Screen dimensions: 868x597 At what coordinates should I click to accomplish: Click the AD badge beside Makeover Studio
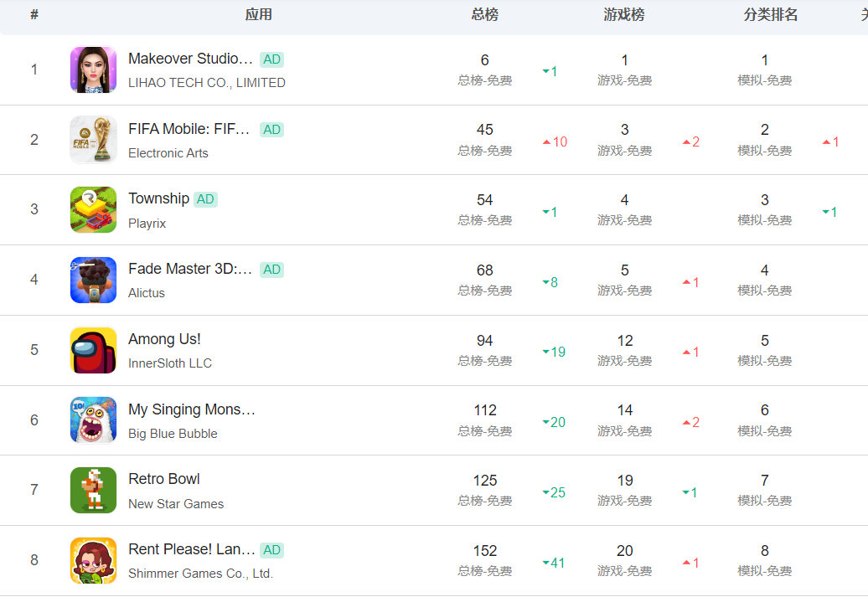pyautogui.click(x=271, y=59)
